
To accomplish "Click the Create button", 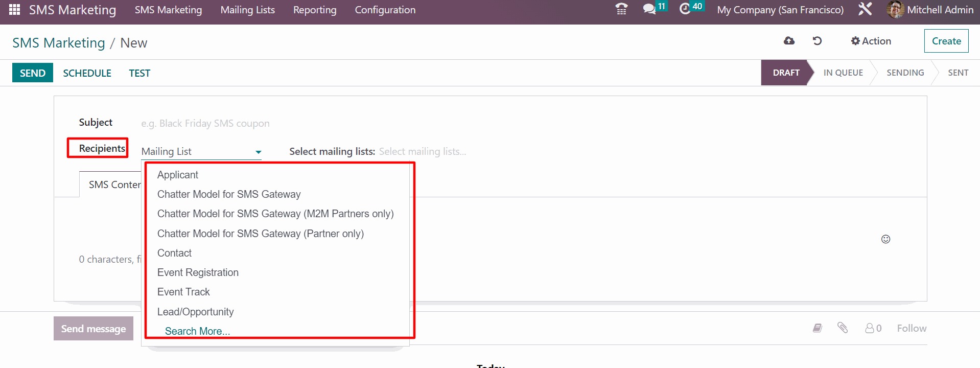I will coord(946,41).
